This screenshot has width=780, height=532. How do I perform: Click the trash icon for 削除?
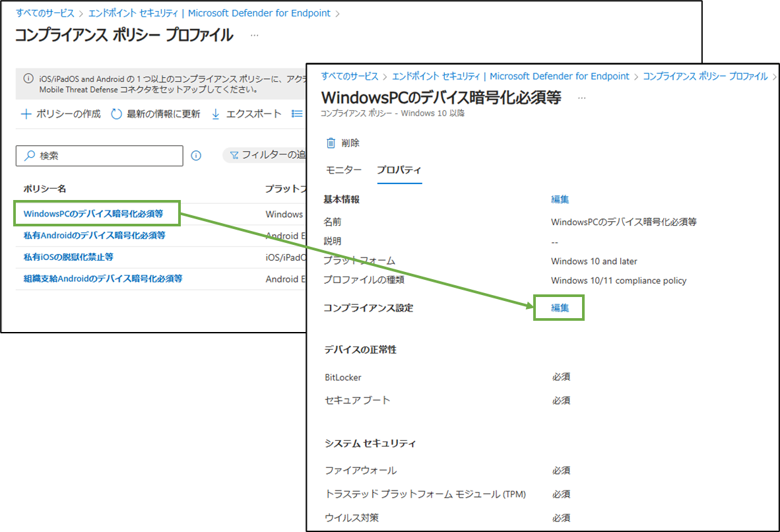coord(331,143)
